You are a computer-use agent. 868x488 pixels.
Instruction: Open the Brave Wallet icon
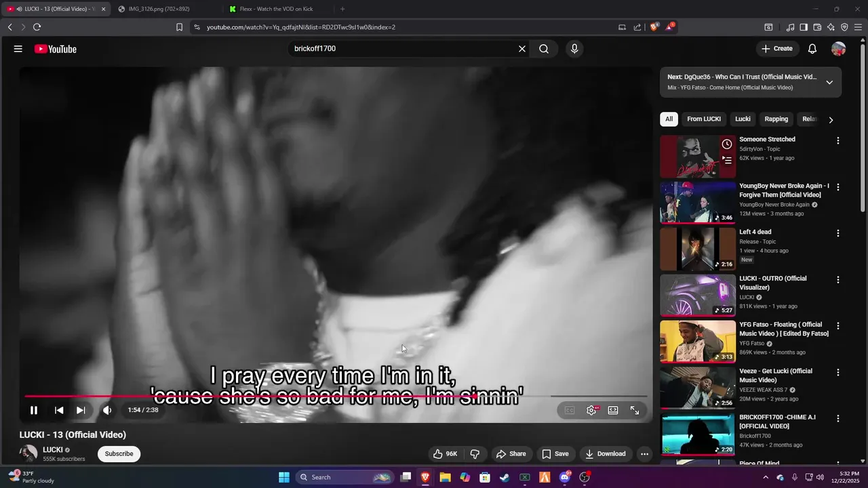click(817, 27)
